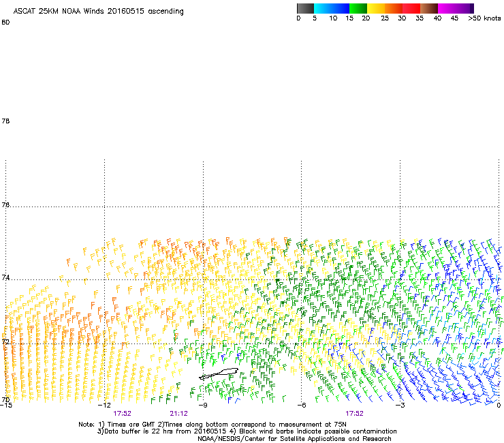Select the gray 0-5 knots legend segment
Viewport: 504px width, 443px height.
click(305, 8)
